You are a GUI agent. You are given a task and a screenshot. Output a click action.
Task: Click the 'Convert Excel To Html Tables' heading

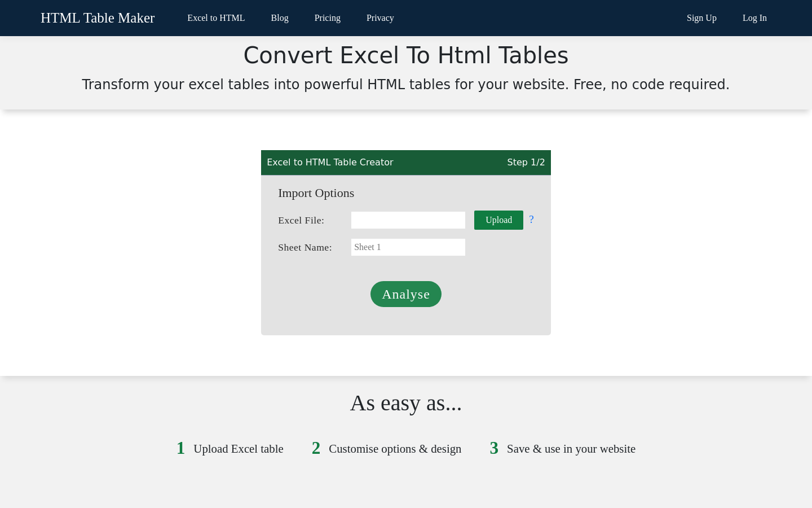coord(406,55)
